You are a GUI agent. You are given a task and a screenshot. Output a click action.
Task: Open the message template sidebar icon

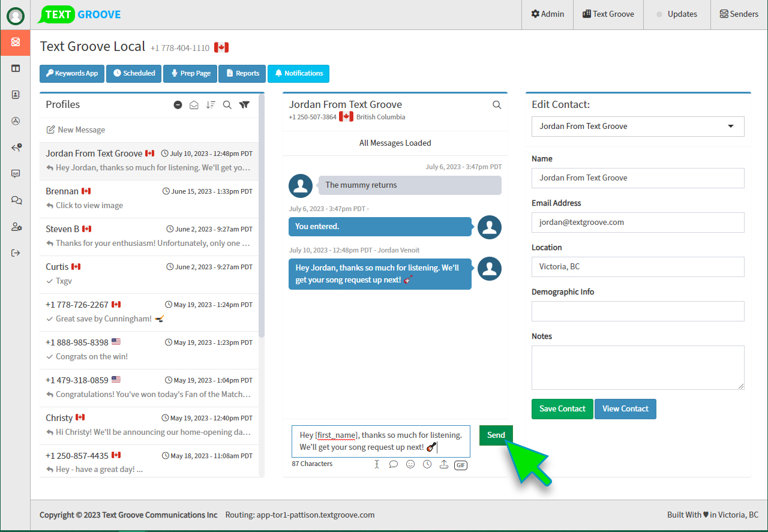[16, 174]
